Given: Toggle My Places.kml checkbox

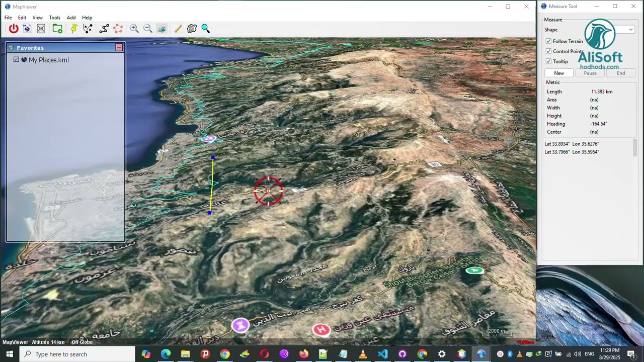Looking at the screenshot, I should click(16, 59).
